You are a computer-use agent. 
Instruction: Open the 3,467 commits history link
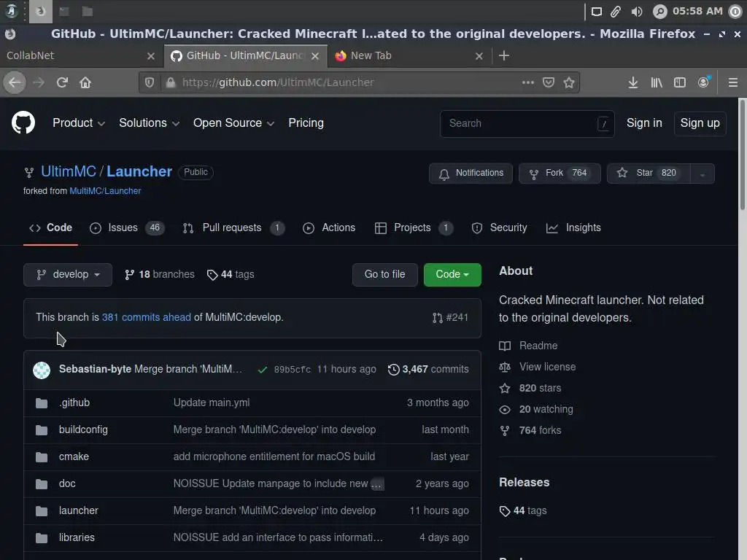428,370
